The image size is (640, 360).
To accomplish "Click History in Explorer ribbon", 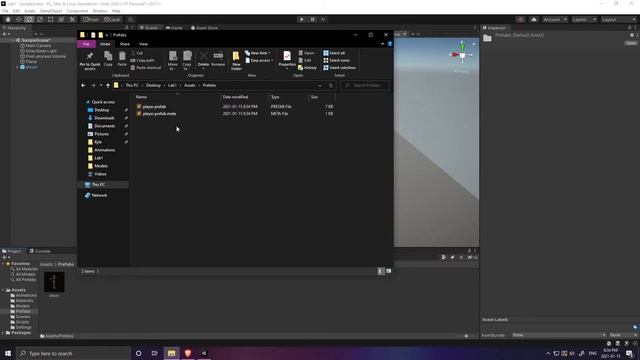I will pyautogui.click(x=307, y=68).
